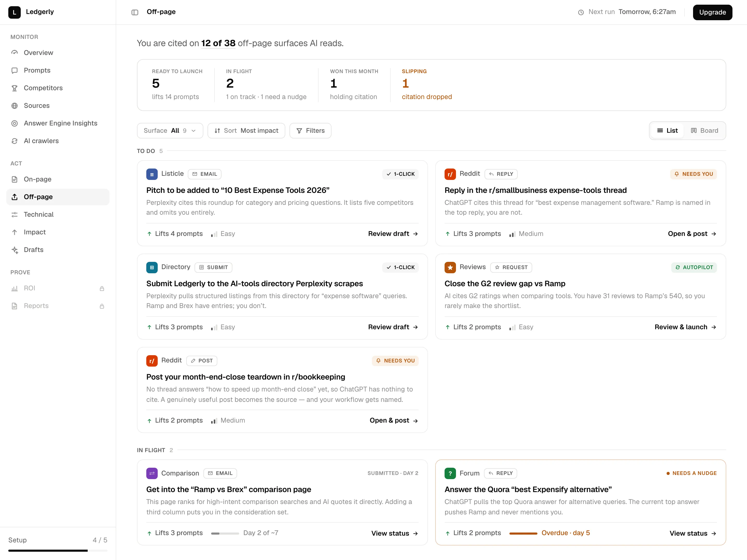Click the purple Comparison surface icon

click(x=152, y=473)
